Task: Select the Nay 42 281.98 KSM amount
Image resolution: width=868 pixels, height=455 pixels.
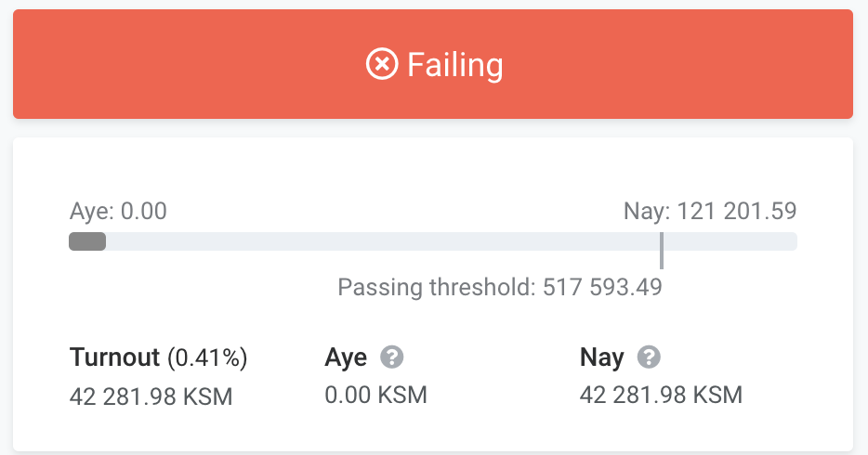Action: tap(661, 396)
